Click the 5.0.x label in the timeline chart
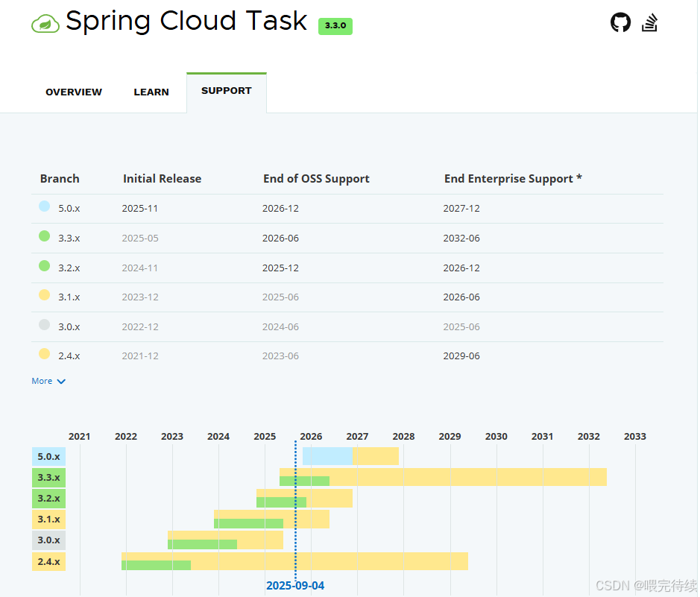This screenshot has height=597, width=700. point(48,456)
